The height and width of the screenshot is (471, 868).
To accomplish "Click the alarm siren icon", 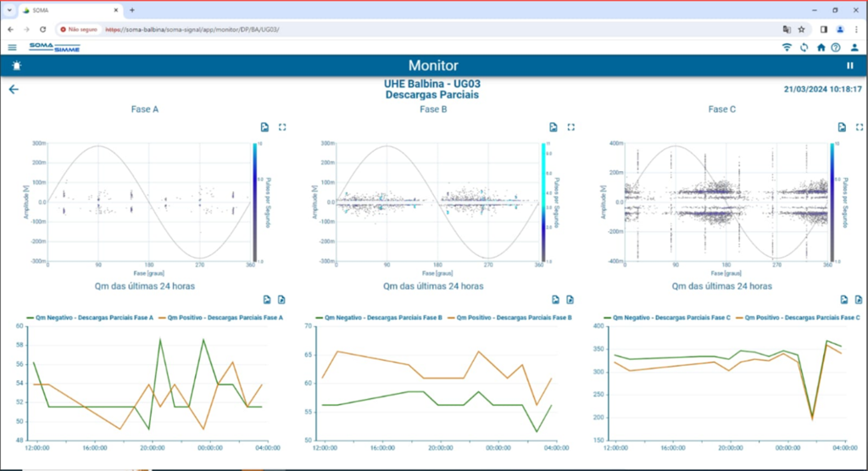I will 16,66.
